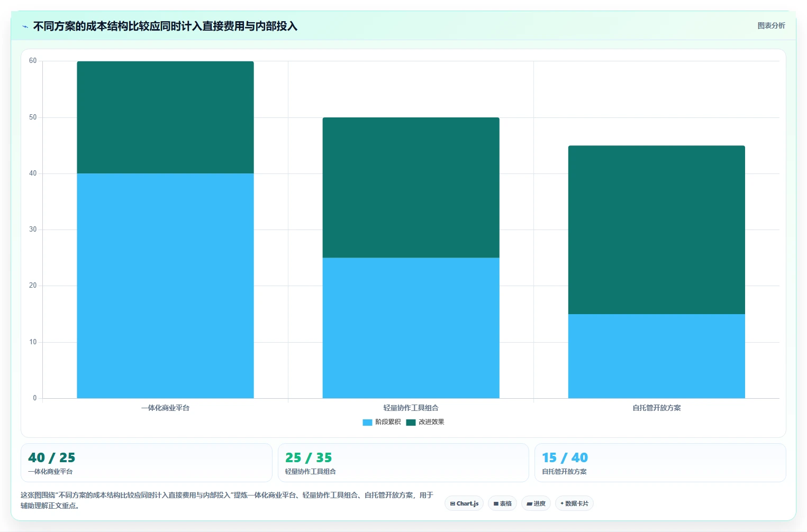The width and height of the screenshot is (807, 532).
Task: Click the blue icon before the chart title
Action: 25,26
